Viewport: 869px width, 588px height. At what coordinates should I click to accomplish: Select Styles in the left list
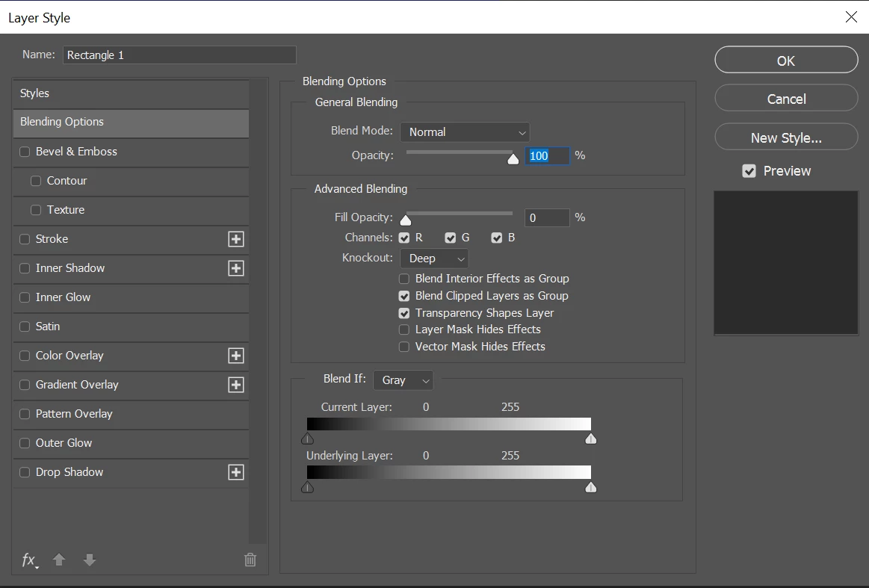coord(131,93)
